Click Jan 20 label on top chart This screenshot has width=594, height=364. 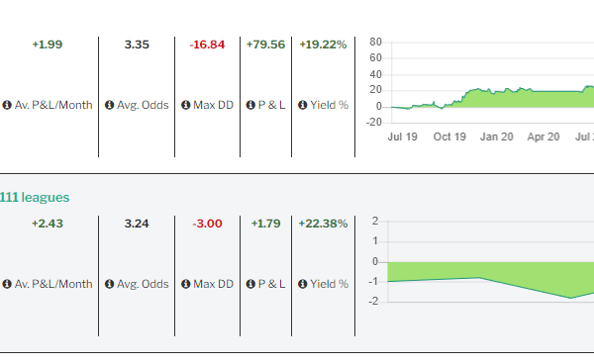click(497, 136)
